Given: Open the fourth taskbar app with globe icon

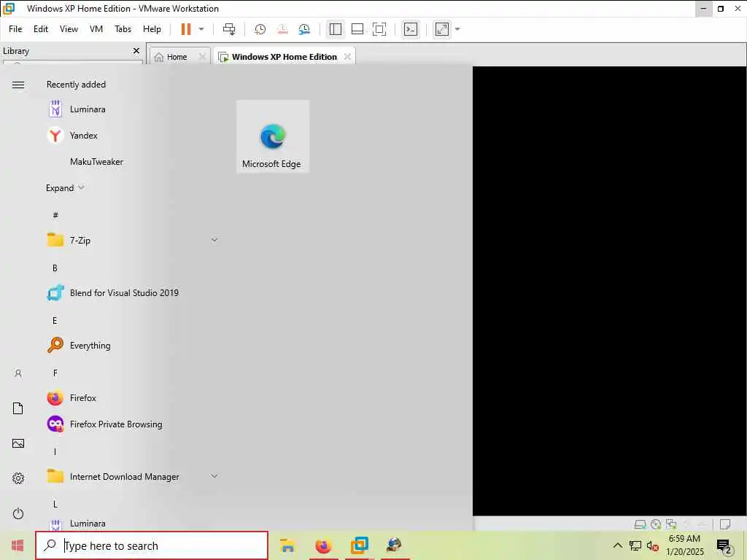Looking at the screenshot, I should tap(395, 545).
